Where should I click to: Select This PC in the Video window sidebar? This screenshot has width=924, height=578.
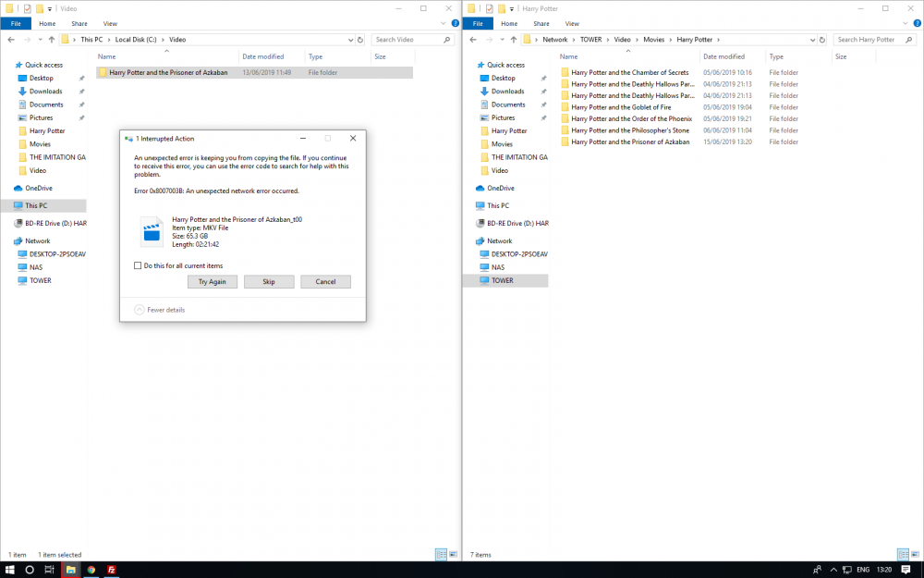point(36,206)
